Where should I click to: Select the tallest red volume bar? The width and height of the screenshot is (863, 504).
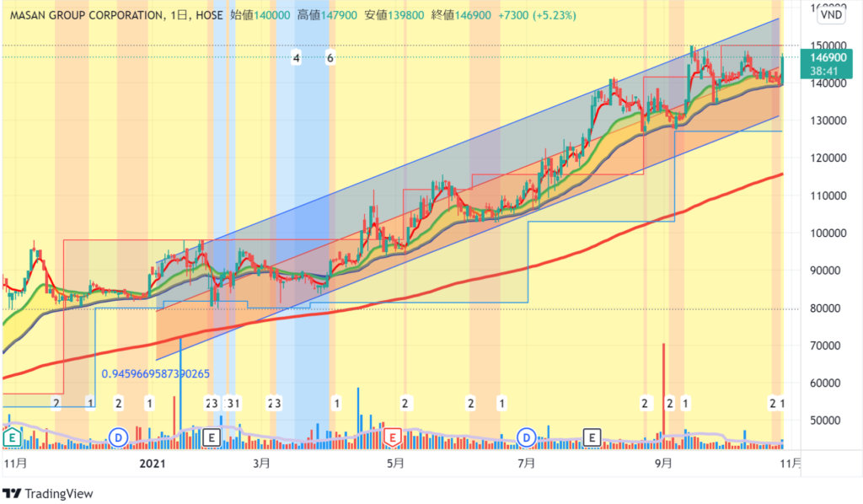pos(664,395)
